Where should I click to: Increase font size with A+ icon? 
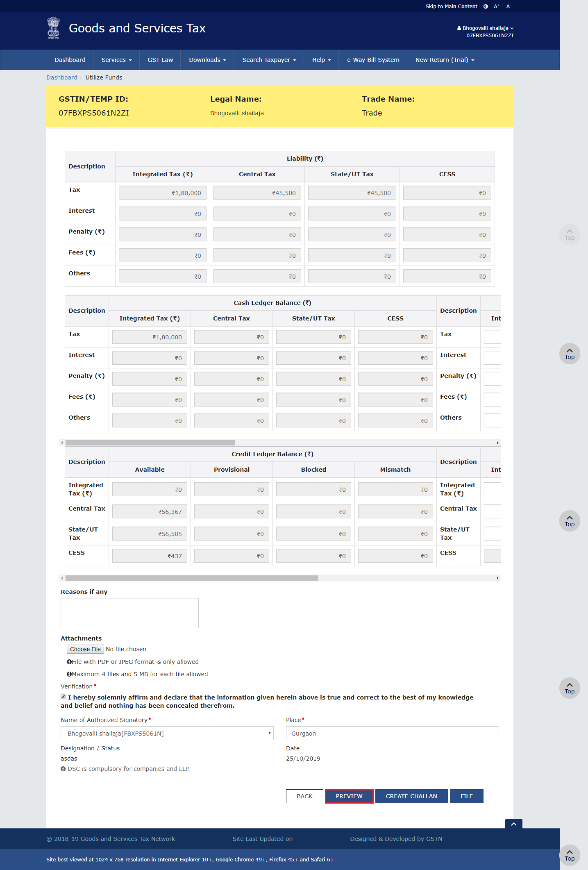[497, 7]
